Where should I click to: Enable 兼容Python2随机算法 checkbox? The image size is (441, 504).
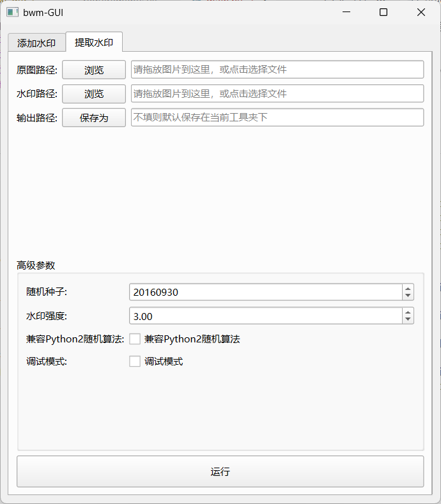click(x=135, y=339)
